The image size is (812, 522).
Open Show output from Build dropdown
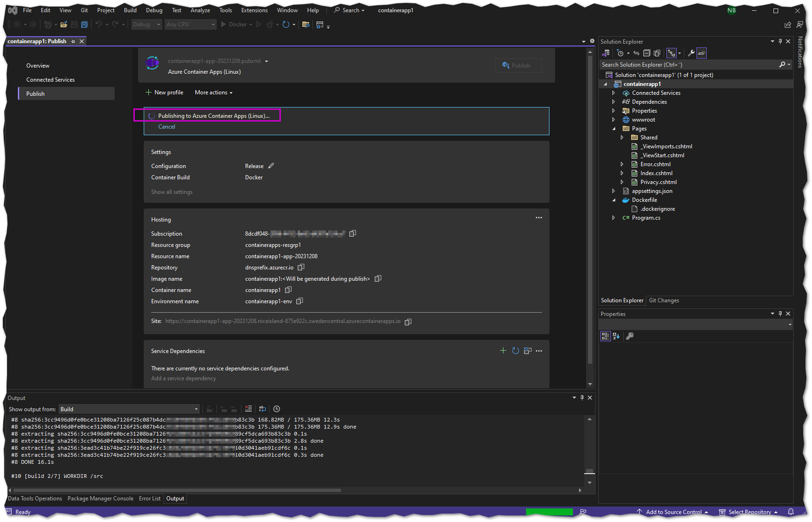(129, 409)
